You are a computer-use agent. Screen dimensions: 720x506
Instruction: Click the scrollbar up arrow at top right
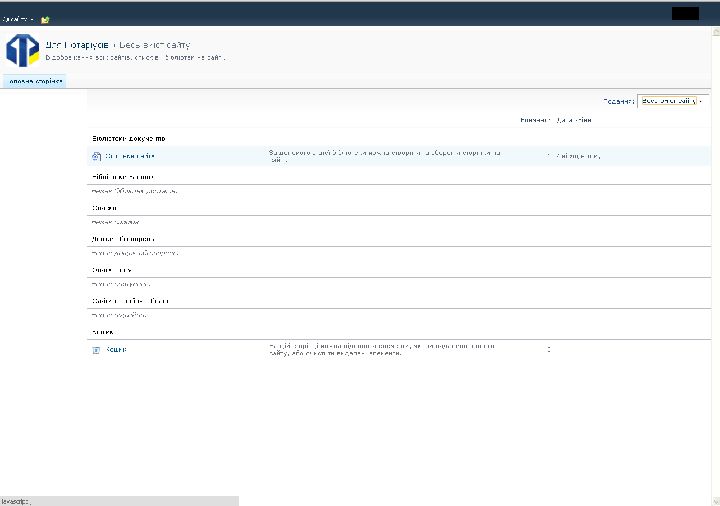tap(716, 32)
